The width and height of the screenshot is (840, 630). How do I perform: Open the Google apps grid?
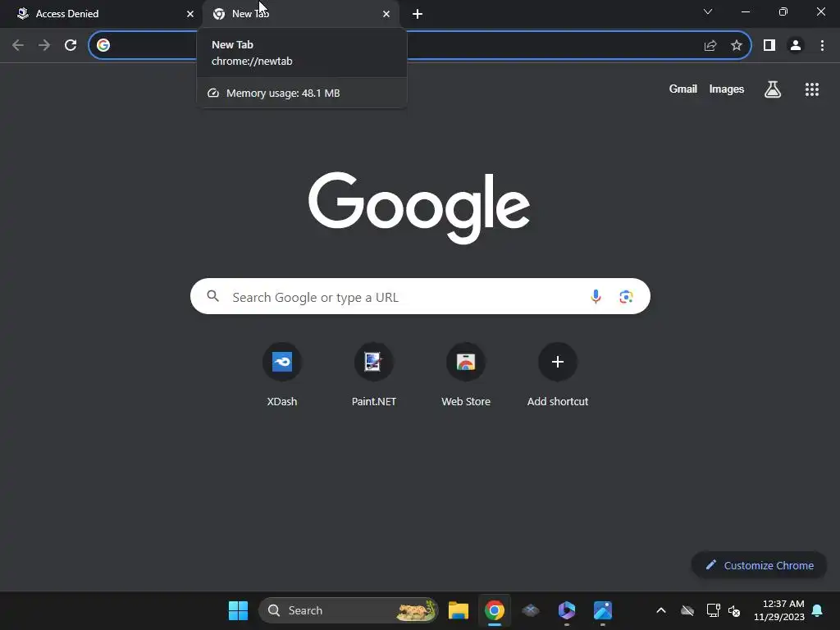click(812, 89)
